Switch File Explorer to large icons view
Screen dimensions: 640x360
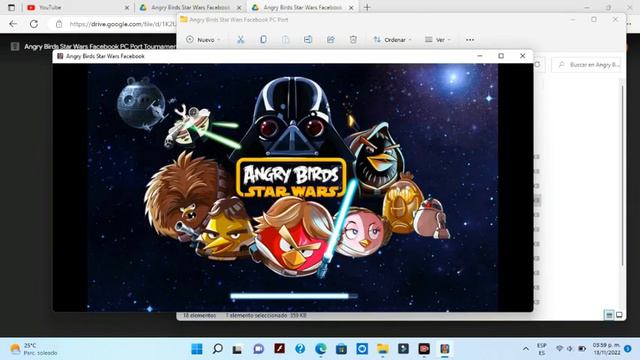(619, 315)
